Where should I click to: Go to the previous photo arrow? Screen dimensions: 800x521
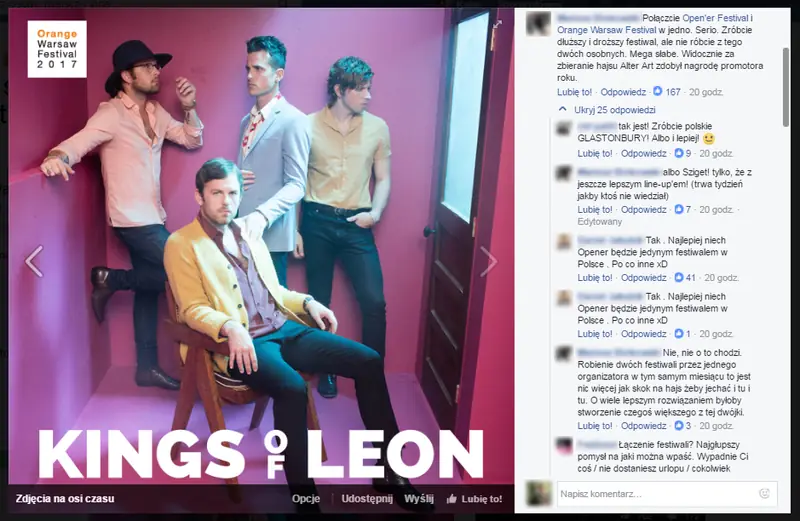click(x=34, y=261)
